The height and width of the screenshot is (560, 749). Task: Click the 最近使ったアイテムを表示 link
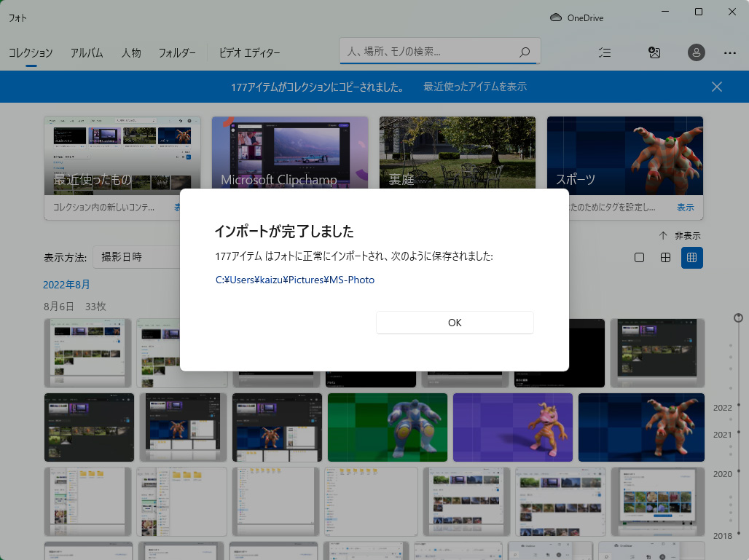point(475,87)
